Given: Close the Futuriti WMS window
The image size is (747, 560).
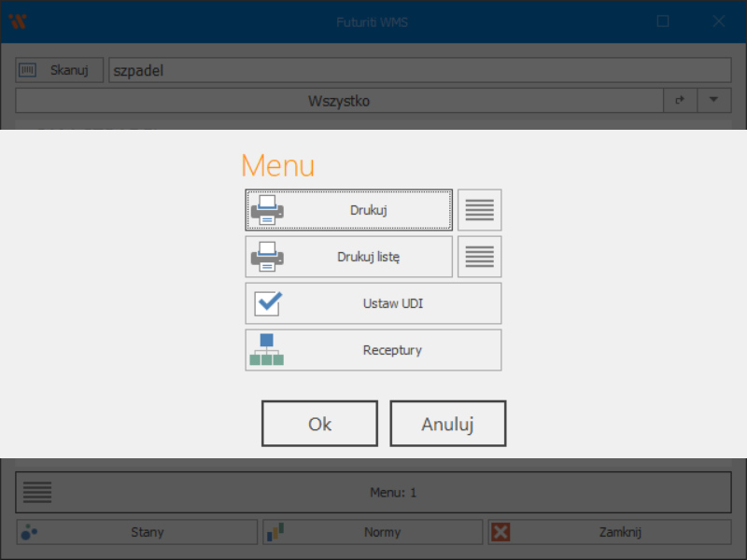Looking at the screenshot, I should click(719, 21).
